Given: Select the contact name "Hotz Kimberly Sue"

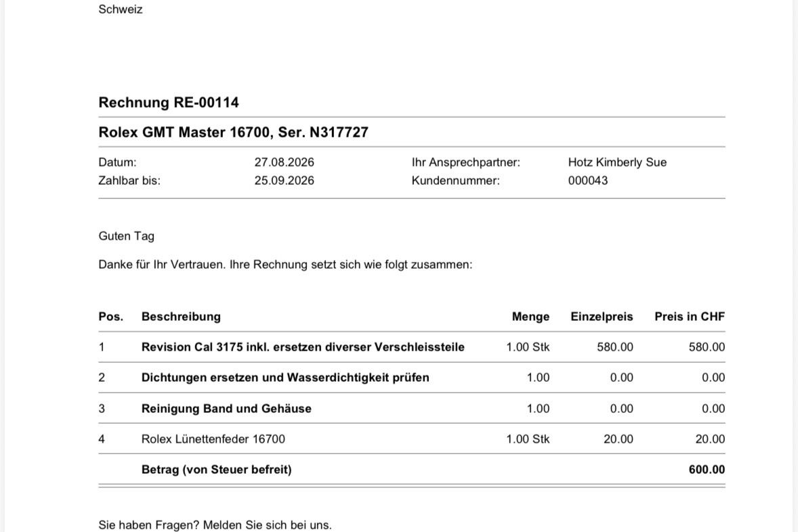Looking at the screenshot, I should pos(617,162).
